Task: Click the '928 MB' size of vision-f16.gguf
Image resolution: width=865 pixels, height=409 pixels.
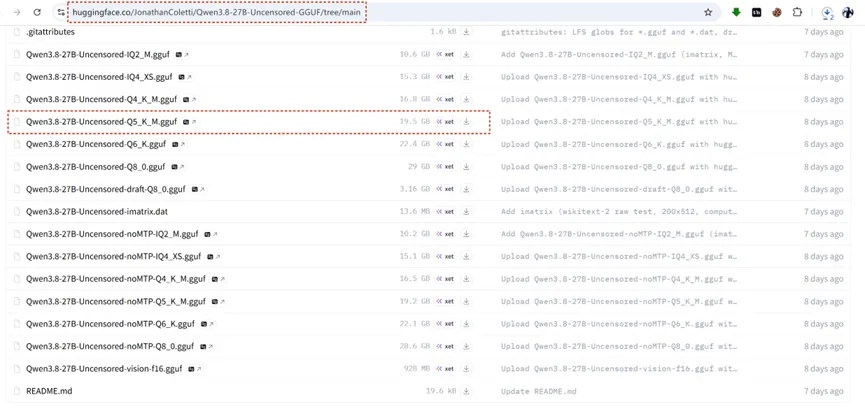Action: [417, 369]
